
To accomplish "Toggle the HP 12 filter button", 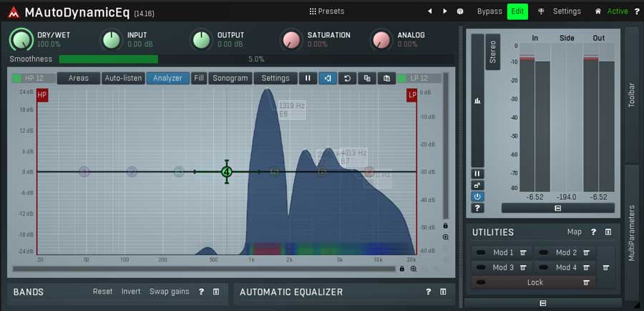I will coord(34,78).
